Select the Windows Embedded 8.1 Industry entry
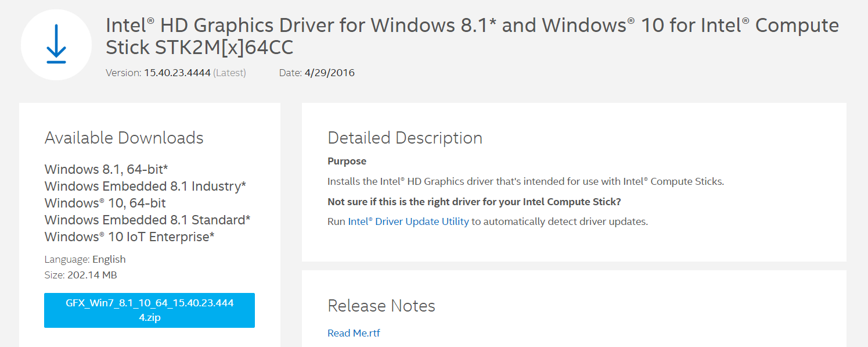This screenshot has width=868, height=347. [145, 186]
